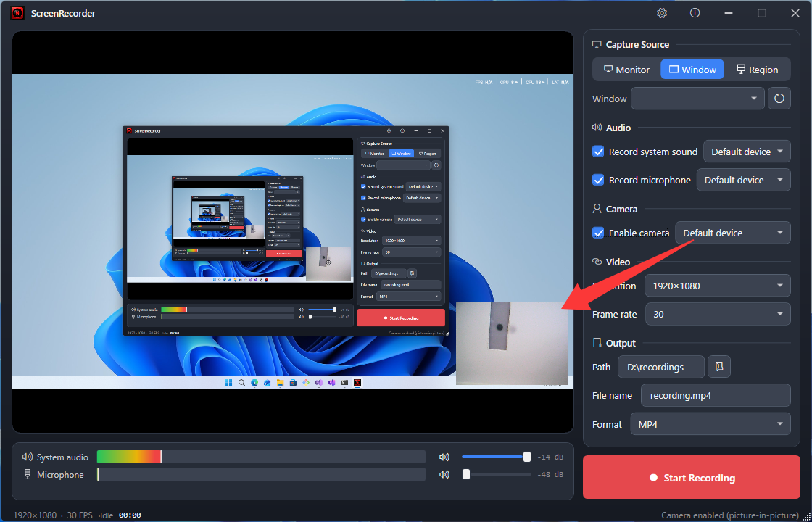Click the Output section file icon
The image size is (812, 522).
[x=597, y=343]
